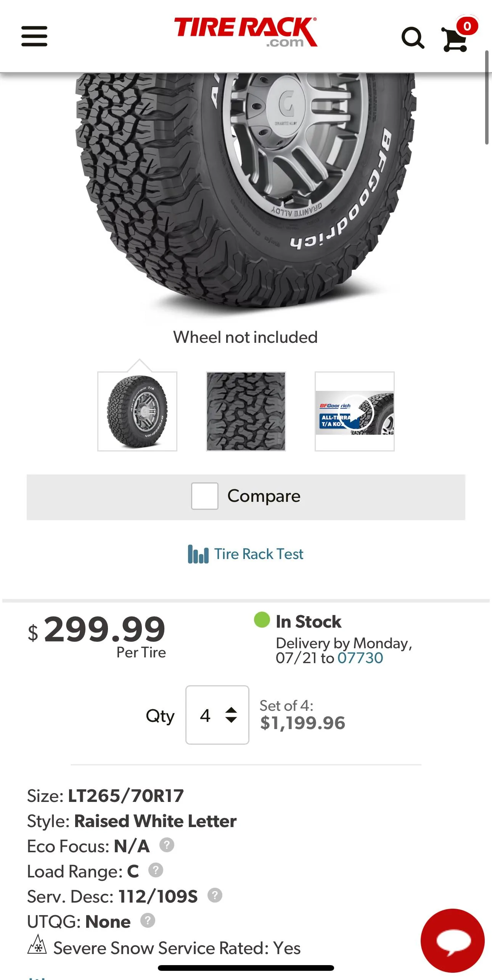The height and width of the screenshot is (980, 492).
Task: Open the red live chat bubble
Action: (453, 940)
